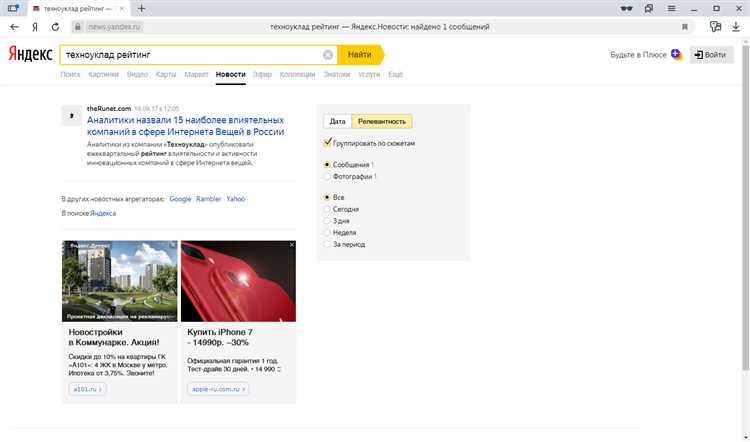Screen dimensions: 750x442
Task: Open a new tab with the plus icon
Action: click(141, 8)
